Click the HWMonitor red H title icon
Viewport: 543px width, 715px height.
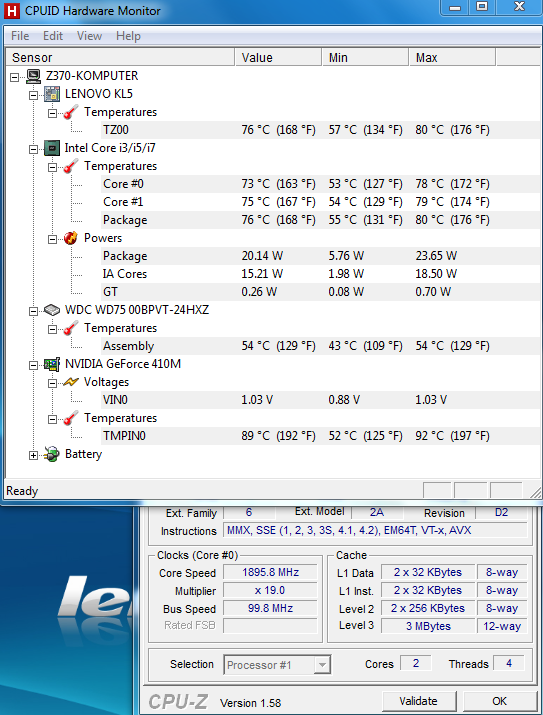(11, 11)
